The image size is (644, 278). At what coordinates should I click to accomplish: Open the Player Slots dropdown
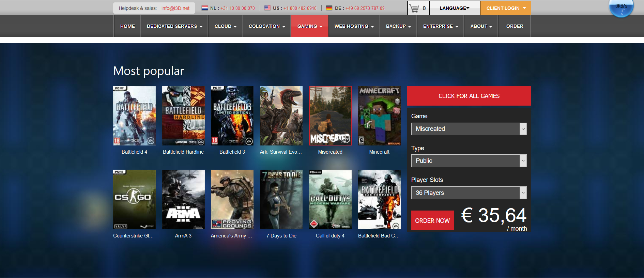pyautogui.click(x=469, y=193)
